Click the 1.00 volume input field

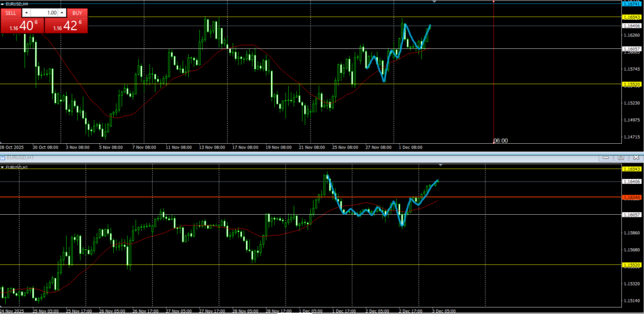(x=44, y=13)
